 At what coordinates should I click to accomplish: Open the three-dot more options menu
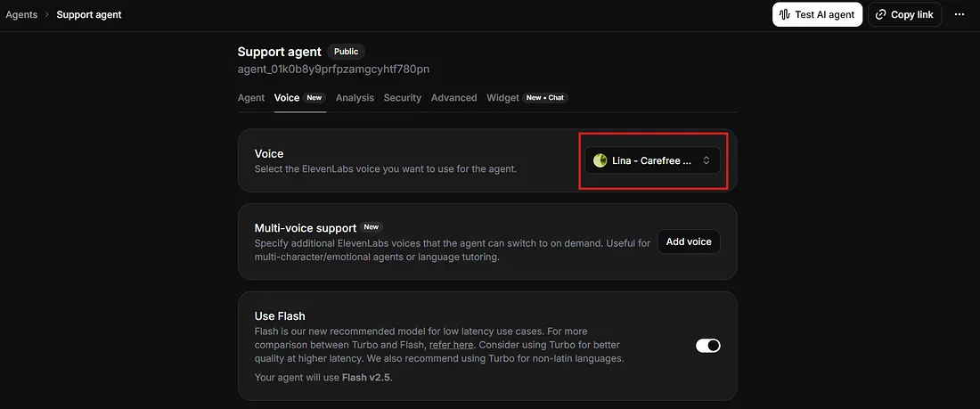click(x=960, y=14)
